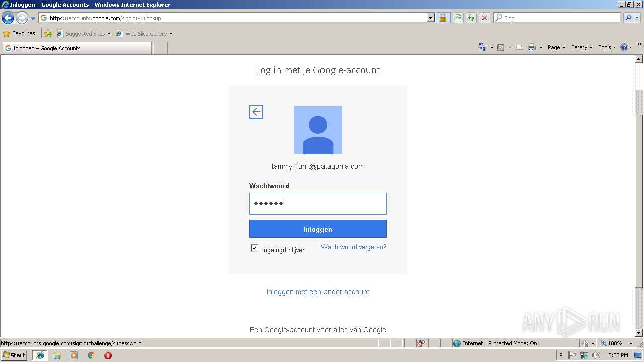The width and height of the screenshot is (644, 362).
Task: Click the 5:35 PM clock
Action: [618, 355]
